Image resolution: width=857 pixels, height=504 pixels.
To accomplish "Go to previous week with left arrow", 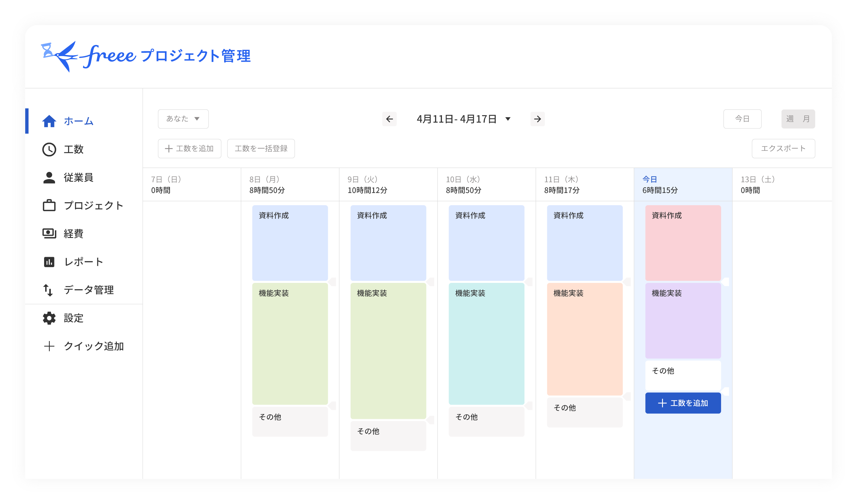I will pos(389,119).
